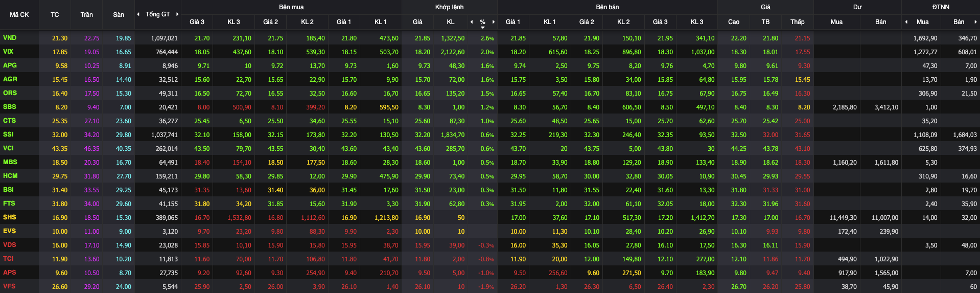Open the CTS stock symbol
This screenshot has height=293, width=980.
[9, 121]
